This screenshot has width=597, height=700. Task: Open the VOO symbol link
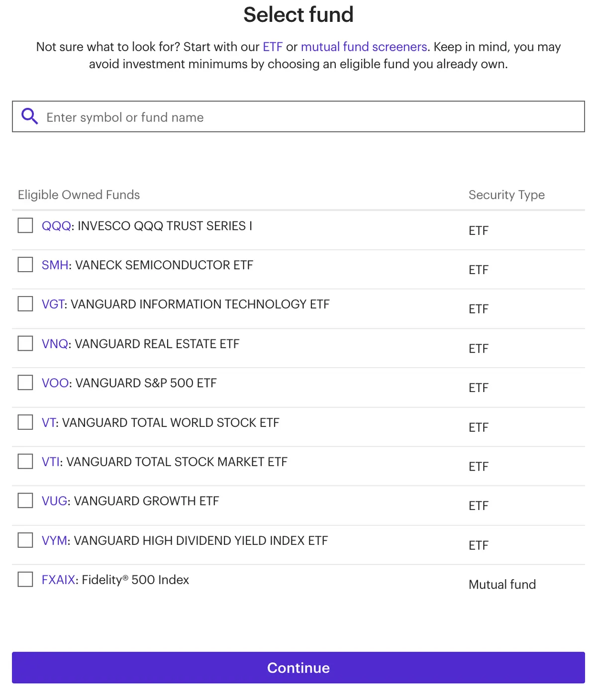(x=55, y=383)
